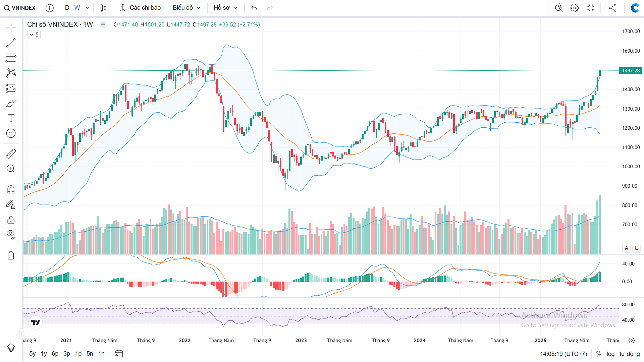
Task: Open the Biểu đồ dropdown menu
Action: point(186,8)
